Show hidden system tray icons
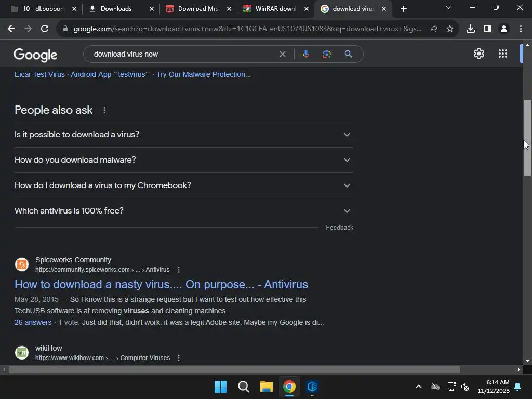The image size is (532, 399). (419, 387)
